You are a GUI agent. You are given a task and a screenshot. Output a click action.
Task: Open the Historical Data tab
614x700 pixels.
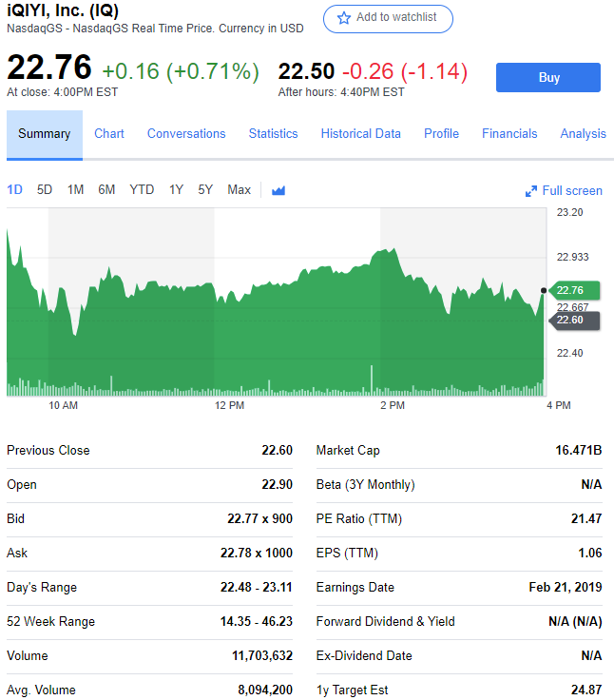360,133
